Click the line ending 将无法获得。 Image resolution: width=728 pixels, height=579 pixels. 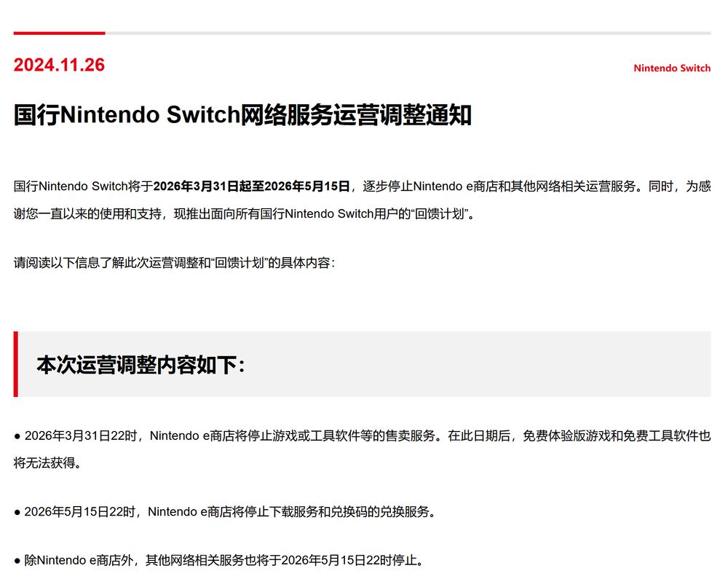(x=48, y=463)
